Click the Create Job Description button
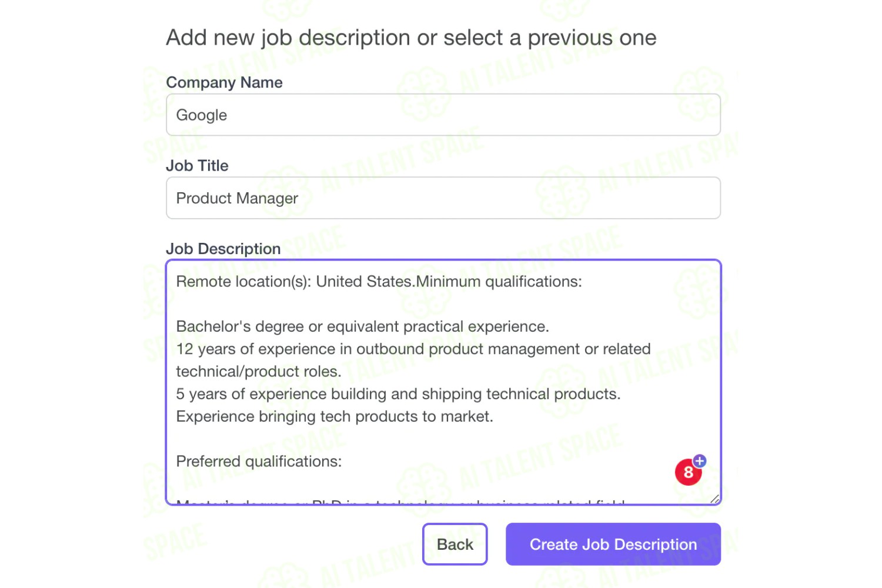This screenshot has width=882, height=588. pyautogui.click(x=613, y=544)
